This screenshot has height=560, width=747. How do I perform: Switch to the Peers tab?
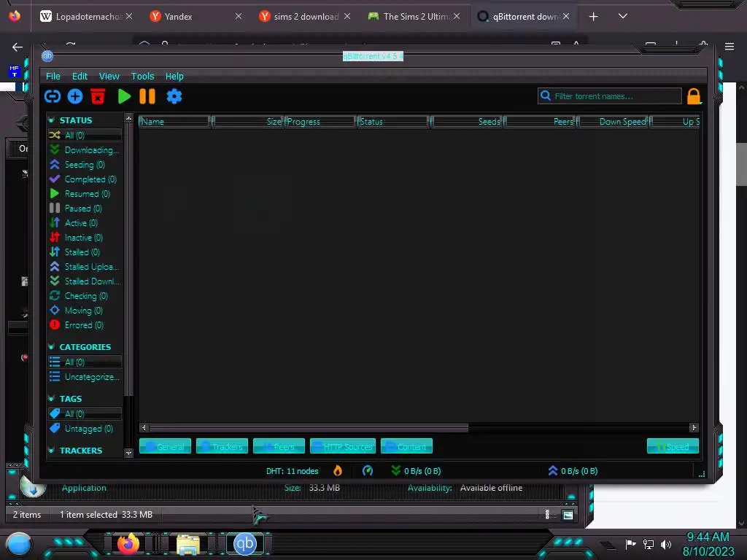tap(279, 446)
